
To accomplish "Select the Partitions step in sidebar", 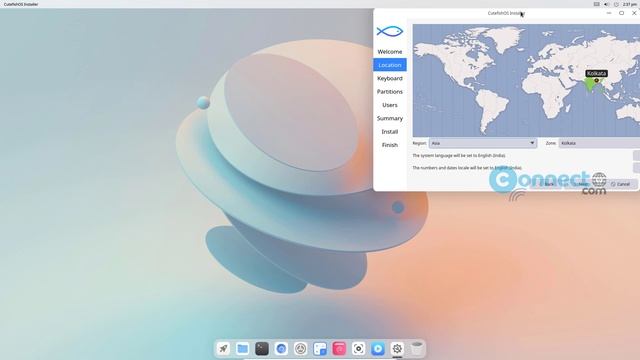I will pyautogui.click(x=390, y=92).
